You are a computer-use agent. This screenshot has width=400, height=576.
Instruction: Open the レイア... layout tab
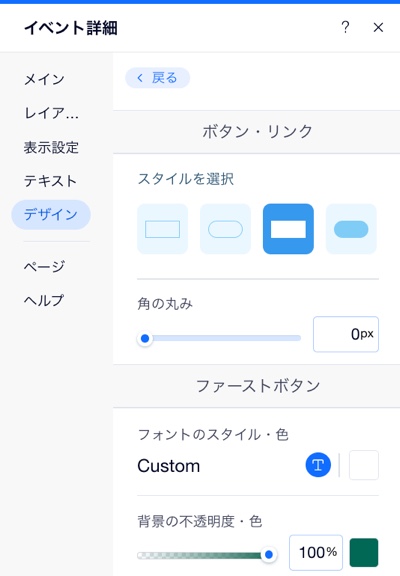tap(51, 113)
